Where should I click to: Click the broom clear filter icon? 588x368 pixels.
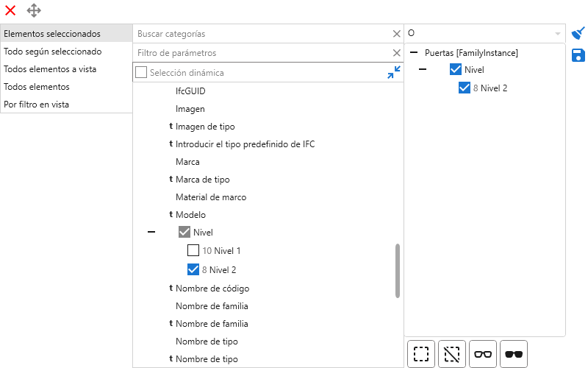578,34
